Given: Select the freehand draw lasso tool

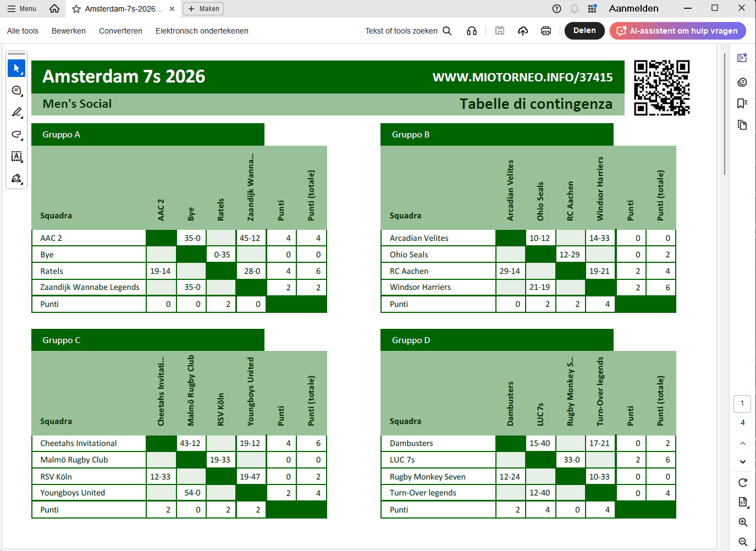Looking at the screenshot, I should tap(16, 134).
